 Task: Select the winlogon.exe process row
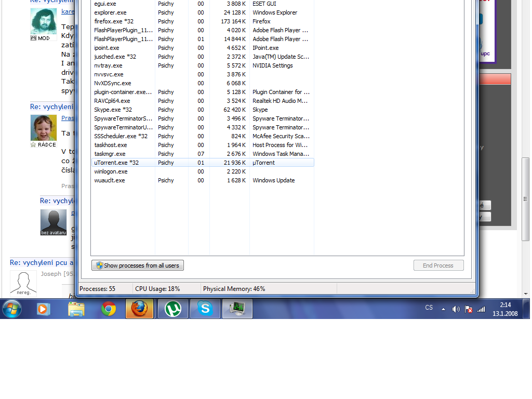(x=203, y=171)
